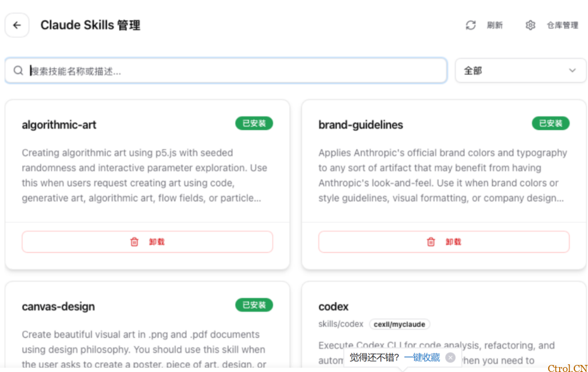Go back using the arrow button
Screen dimensions: 588x372
(17, 25)
